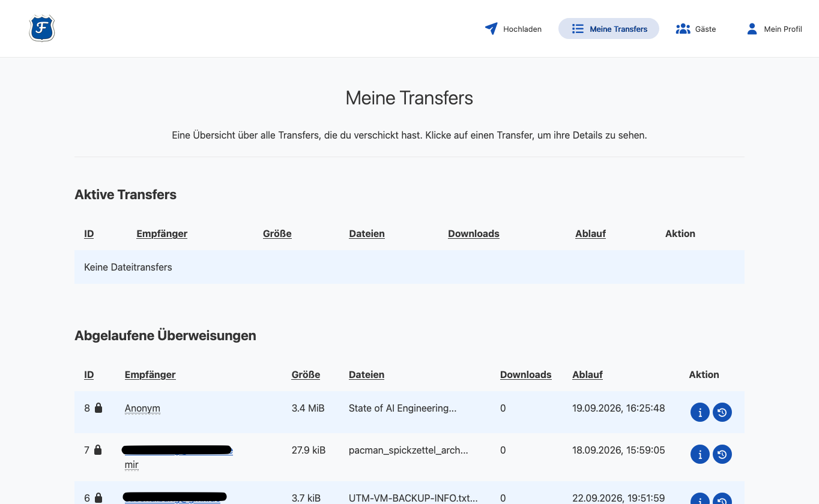Viewport: 819px width, 504px height.
Task: Click size value 3.4 MiB
Action: click(308, 408)
